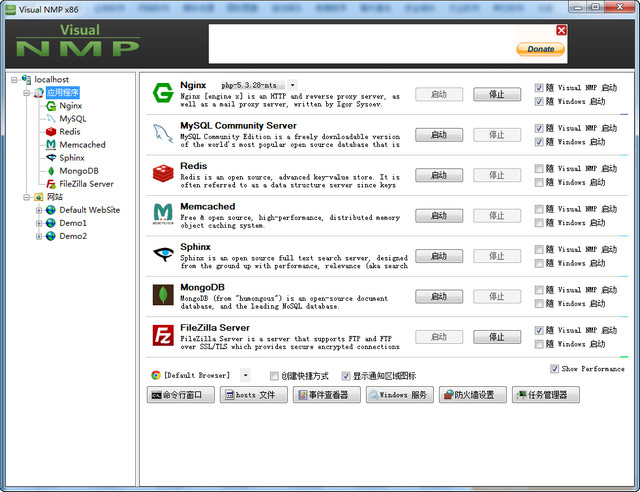Click the Memcached icon in the tree
This screenshot has width=640, height=492.
tap(51, 145)
